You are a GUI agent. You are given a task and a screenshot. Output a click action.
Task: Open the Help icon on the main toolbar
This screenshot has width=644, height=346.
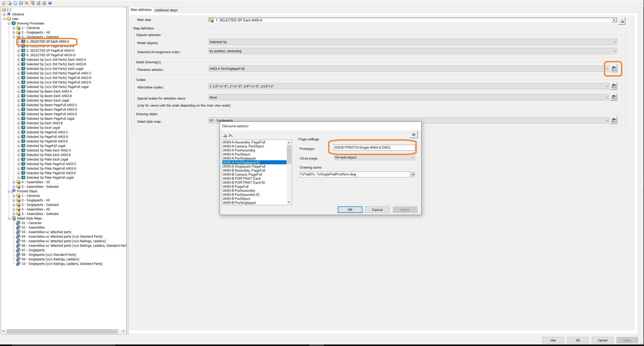click(x=50, y=3)
